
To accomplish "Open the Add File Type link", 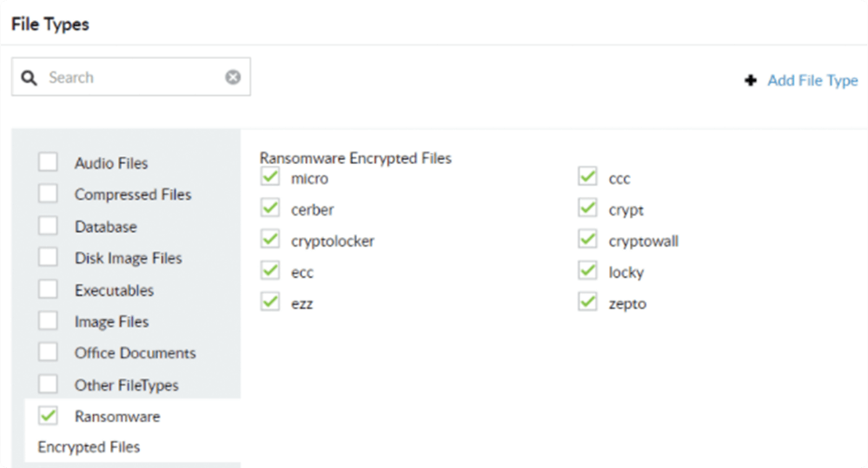I will 812,81.
